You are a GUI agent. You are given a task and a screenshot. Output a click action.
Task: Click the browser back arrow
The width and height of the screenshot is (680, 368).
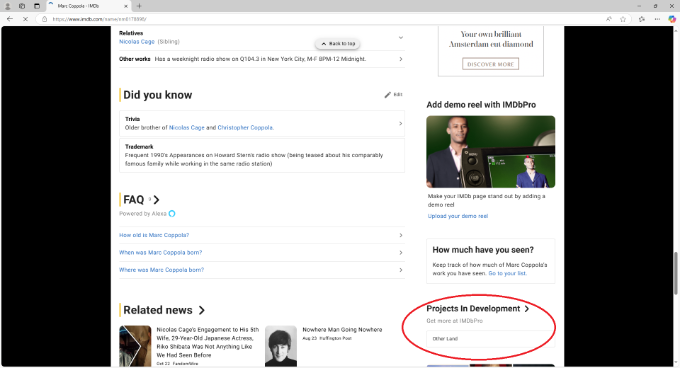pos(10,19)
